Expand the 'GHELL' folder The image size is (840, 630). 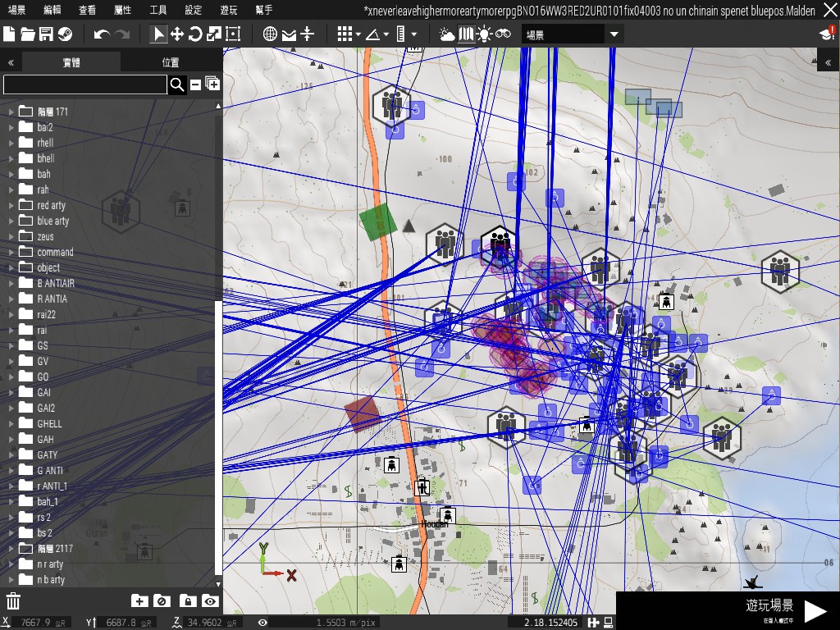(11, 424)
